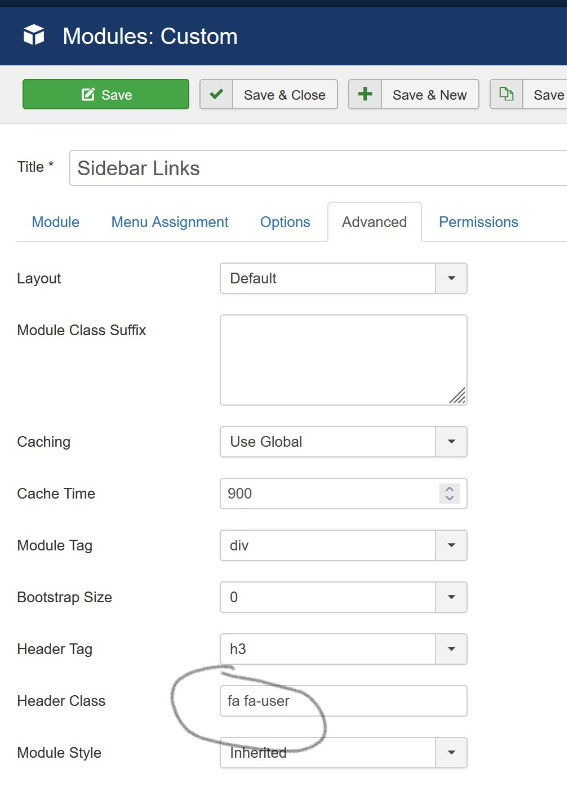Image resolution: width=567 pixels, height=800 pixels.
Task: Expand the Module Style dropdown arrow
Action: pyautogui.click(x=451, y=752)
